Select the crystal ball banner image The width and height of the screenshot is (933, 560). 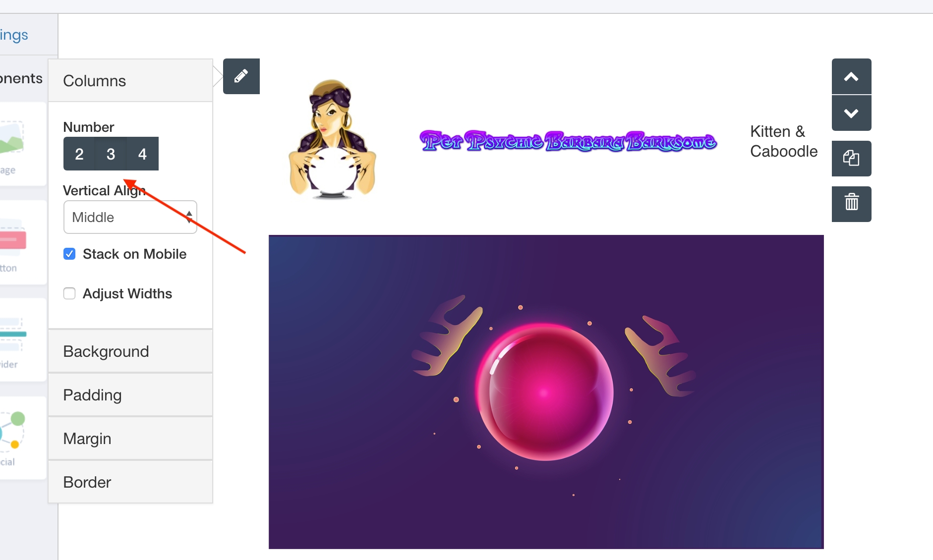(546, 392)
